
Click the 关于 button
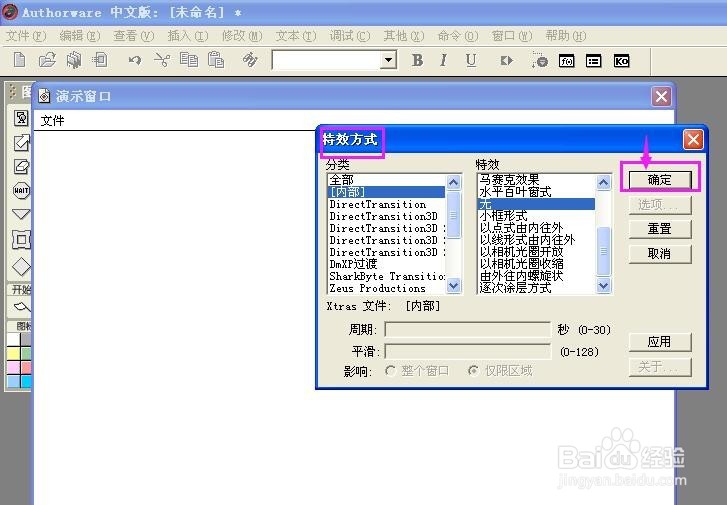660,367
